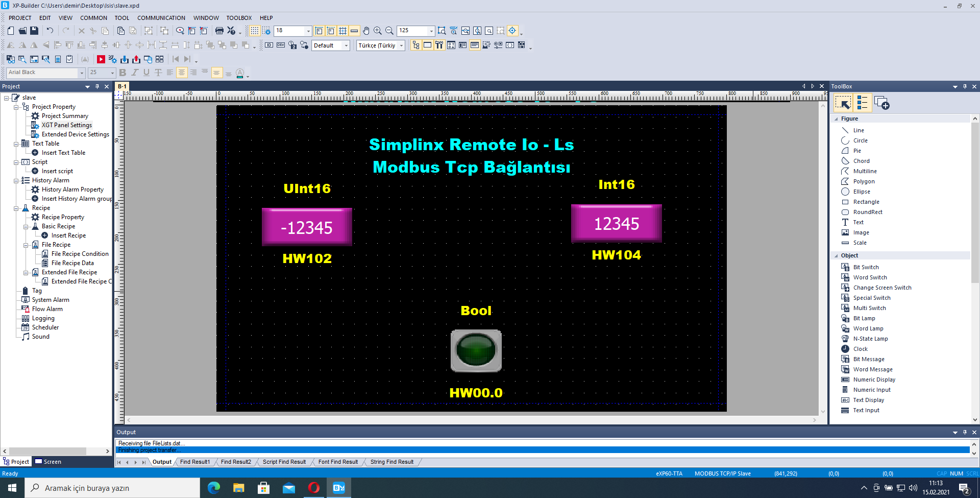Select the 12345 Int16 display on canvas

[x=616, y=223]
